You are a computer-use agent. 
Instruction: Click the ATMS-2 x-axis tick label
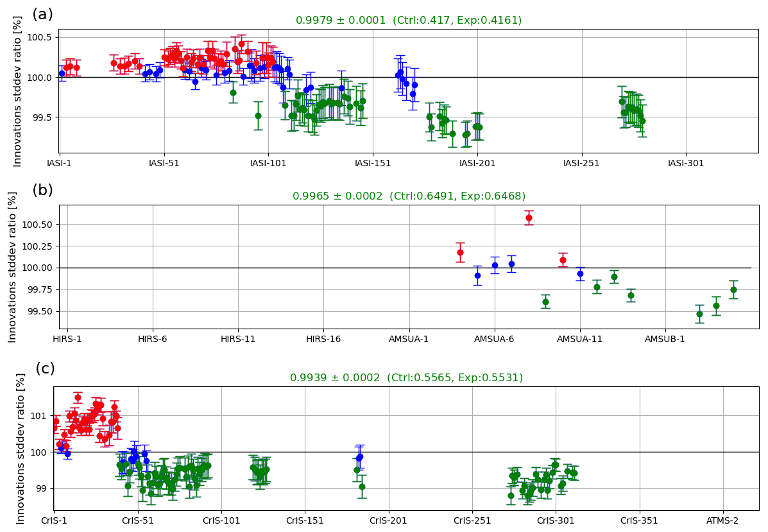[x=723, y=520]
